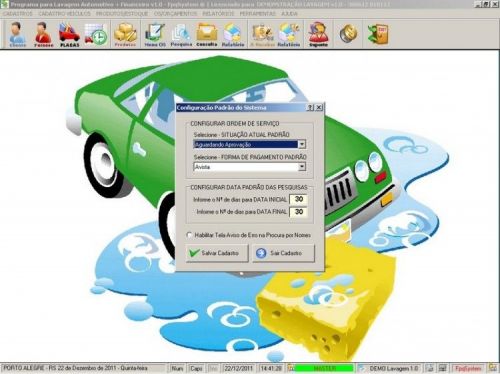Click the far-right status bar icon
Viewport: 500px width, 374px height.
pyautogui.click(x=493, y=368)
